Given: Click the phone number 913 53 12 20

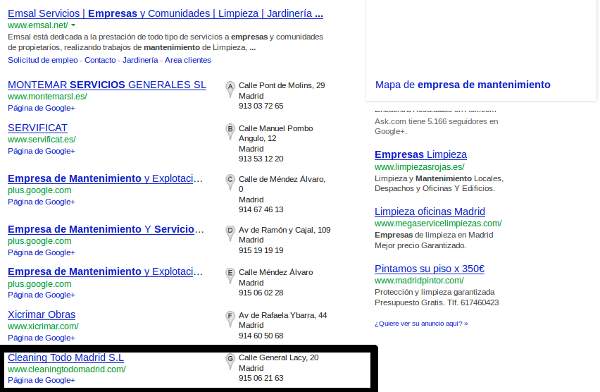Looking at the screenshot, I should (261, 159).
